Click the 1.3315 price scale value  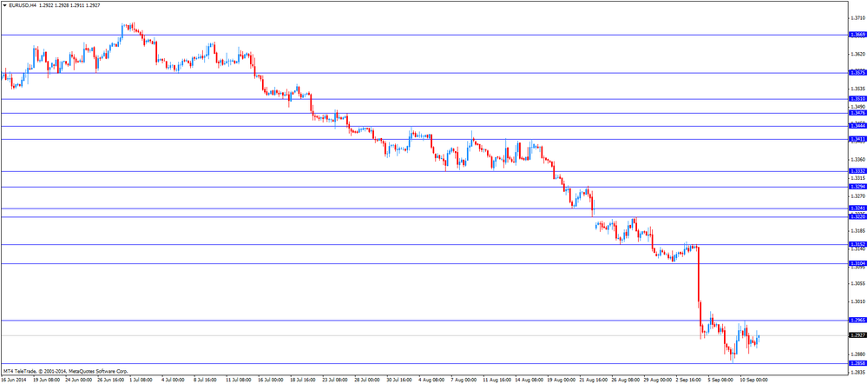click(858, 178)
